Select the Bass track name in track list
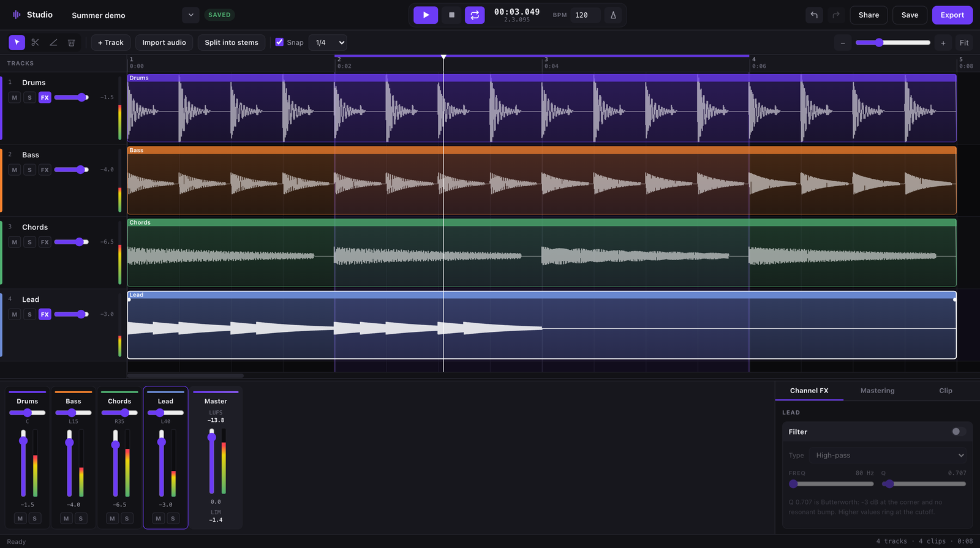The height and width of the screenshot is (548, 980). (31, 155)
